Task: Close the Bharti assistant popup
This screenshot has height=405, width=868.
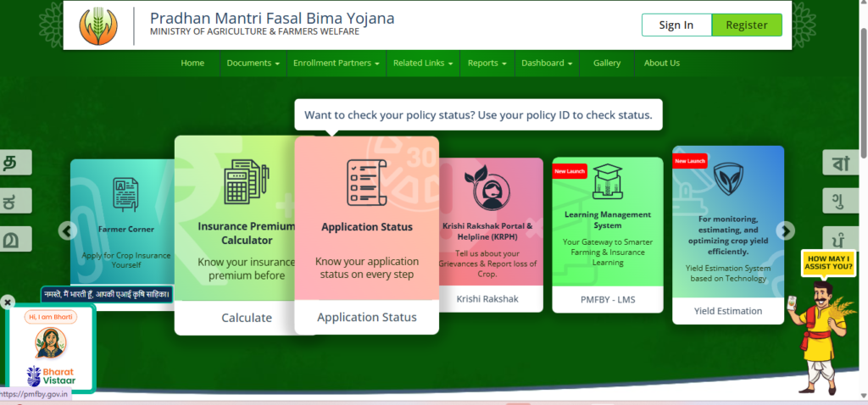Action: coord(7,302)
